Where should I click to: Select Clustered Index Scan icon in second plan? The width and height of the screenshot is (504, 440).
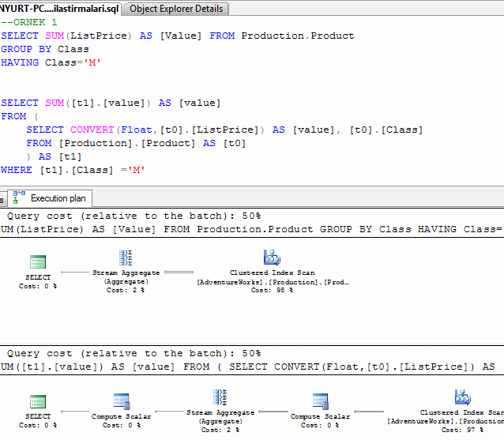pos(462,397)
